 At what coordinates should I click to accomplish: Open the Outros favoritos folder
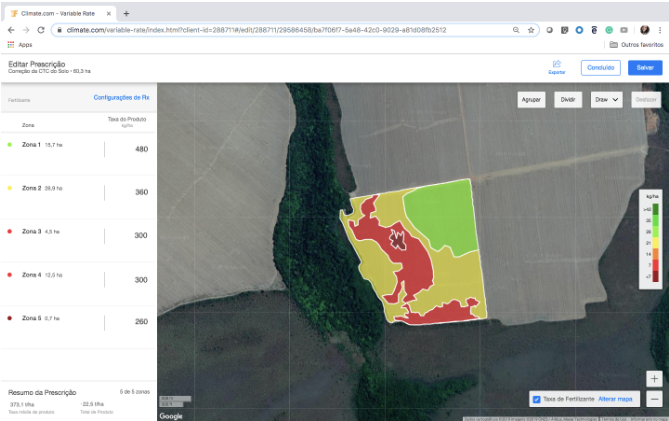636,45
